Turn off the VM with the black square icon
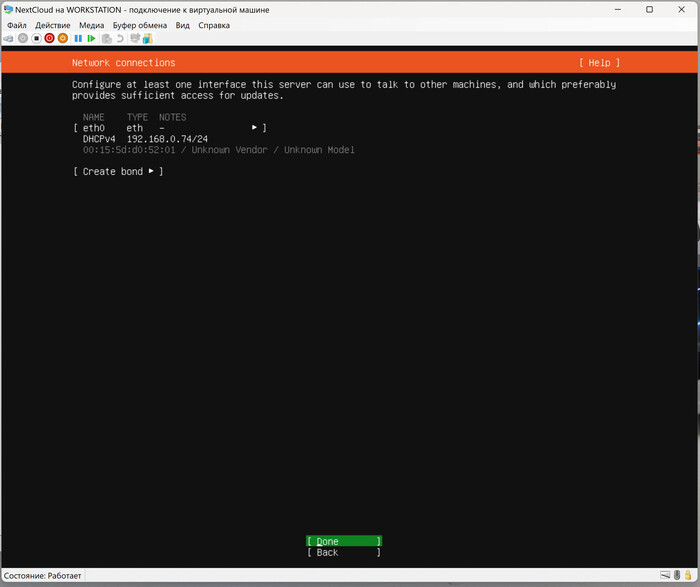The width and height of the screenshot is (700, 587). 36,39
